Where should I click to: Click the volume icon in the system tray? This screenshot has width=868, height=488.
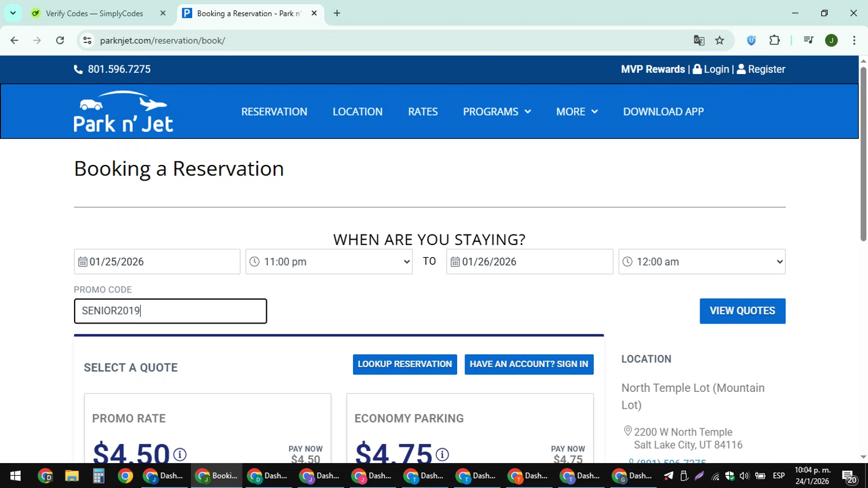point(744,476)
